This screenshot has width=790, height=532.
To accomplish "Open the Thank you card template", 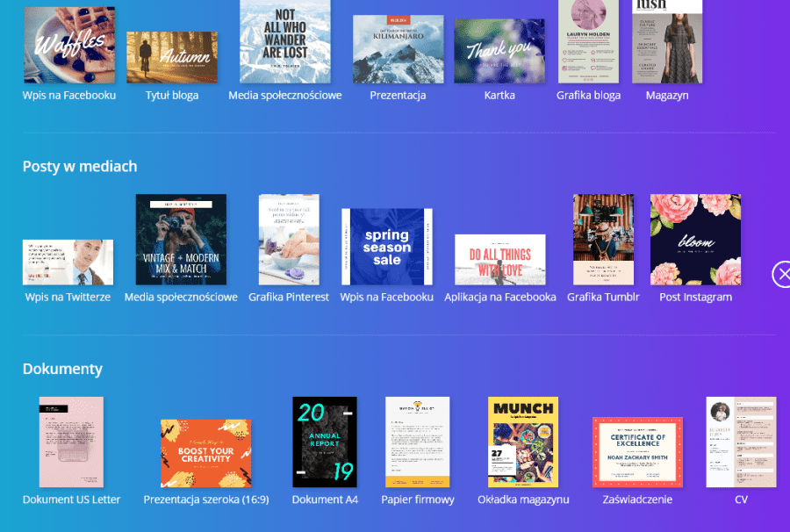I will point(499,51).
